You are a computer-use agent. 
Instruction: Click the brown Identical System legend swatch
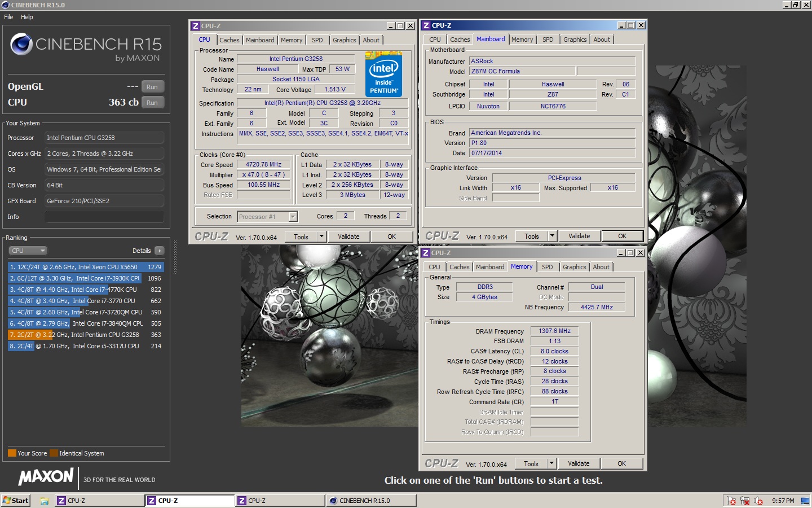tap(54, 453)
